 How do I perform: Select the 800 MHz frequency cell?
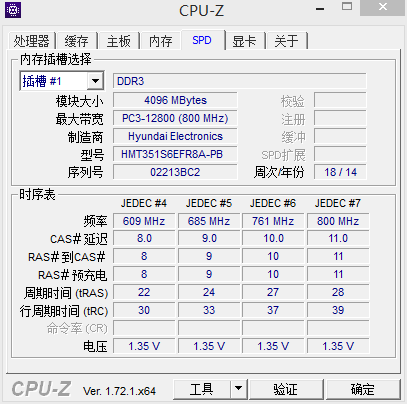338,221
